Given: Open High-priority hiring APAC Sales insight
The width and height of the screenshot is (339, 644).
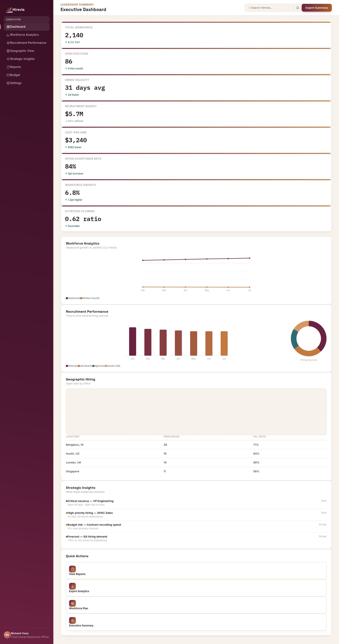Looking at the screenshot, I should [196, 514].
